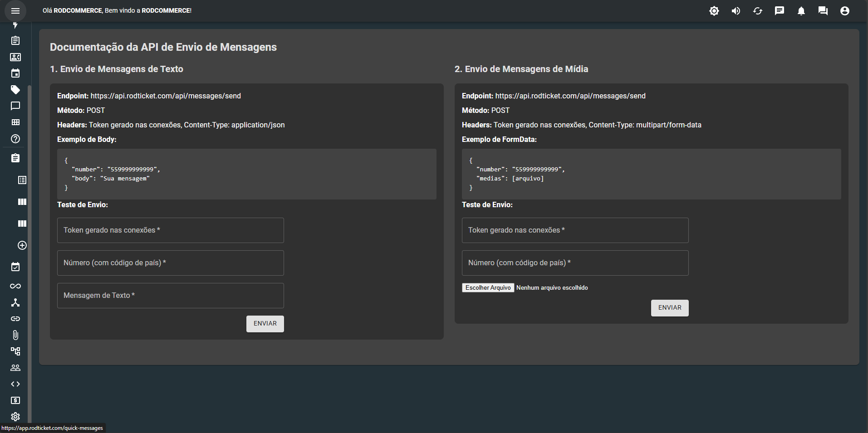The height and width of the screenshot is (433, 868).
Task: Open the chat bubble icon in sidebar
Action: [15, 106]
